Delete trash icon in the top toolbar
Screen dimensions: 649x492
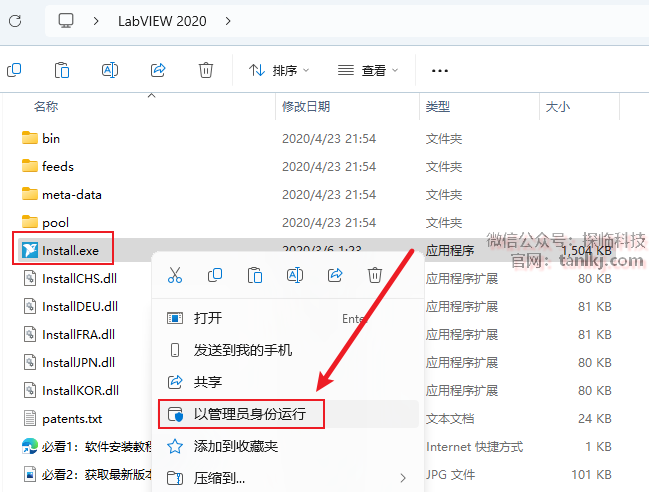[x=206, y=70]
